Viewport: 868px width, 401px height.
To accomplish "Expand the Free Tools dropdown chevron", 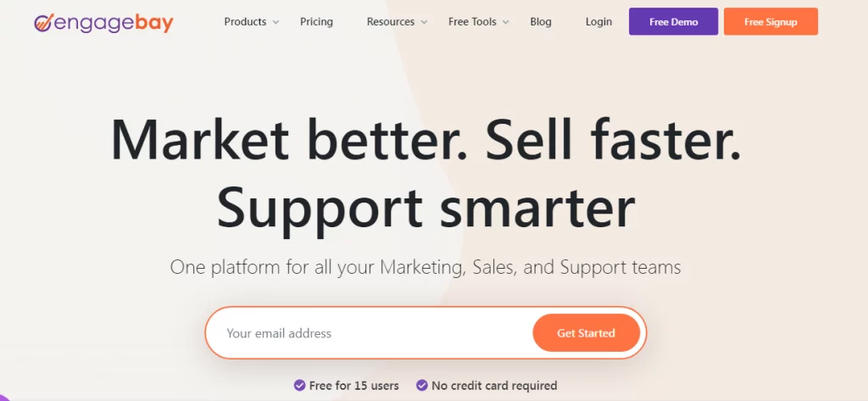I will pyautogui.click(x=506, y=23).
